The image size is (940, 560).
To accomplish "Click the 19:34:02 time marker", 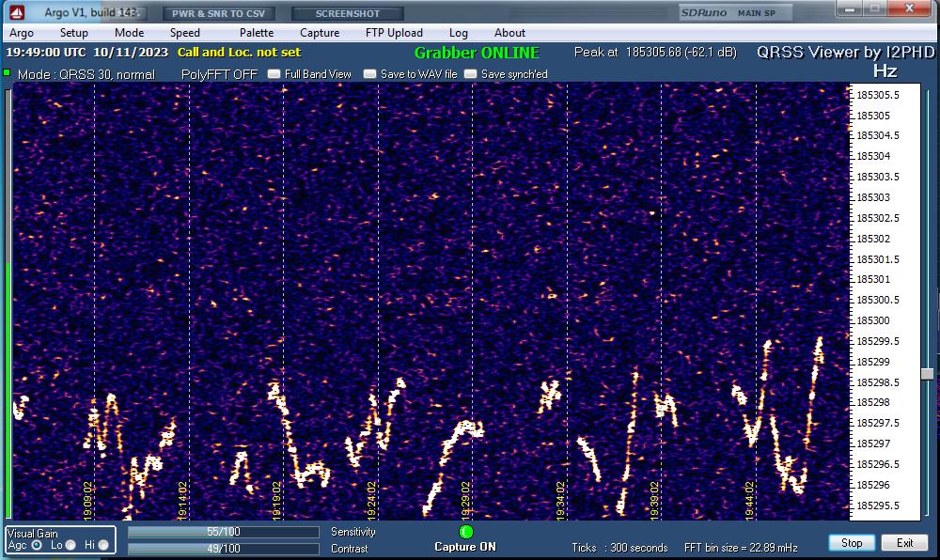I will 560,501.
